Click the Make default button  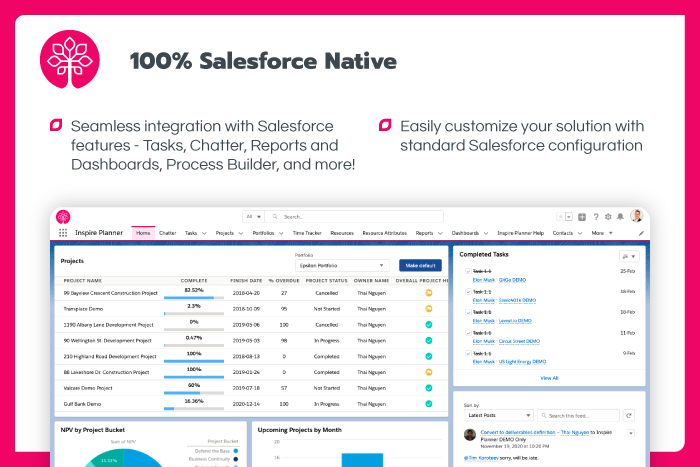pos(421,265)
